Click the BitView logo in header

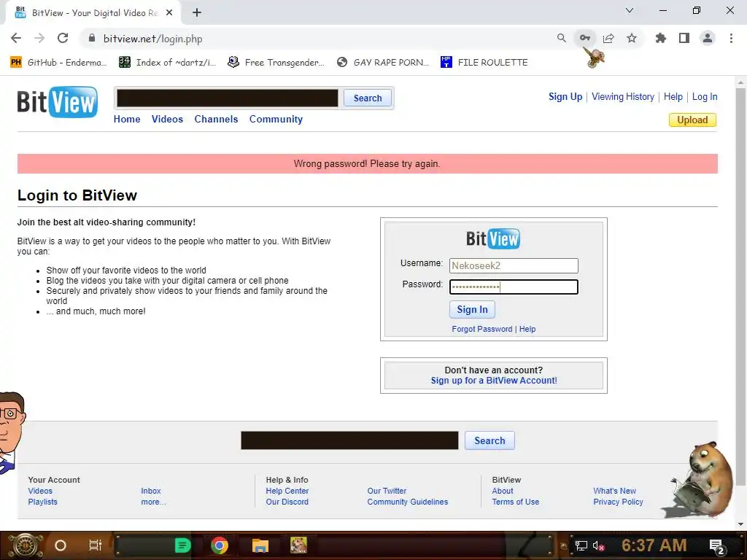tap(57, 101)
